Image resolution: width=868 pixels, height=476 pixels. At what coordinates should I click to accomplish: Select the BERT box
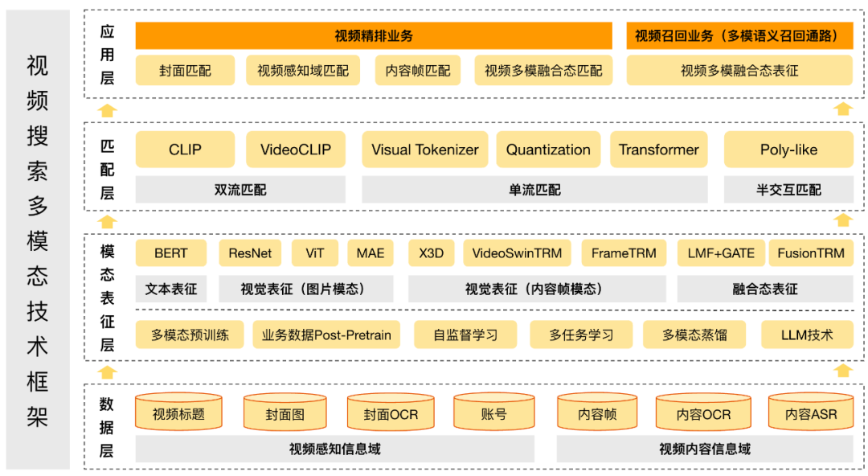(171, 253)
